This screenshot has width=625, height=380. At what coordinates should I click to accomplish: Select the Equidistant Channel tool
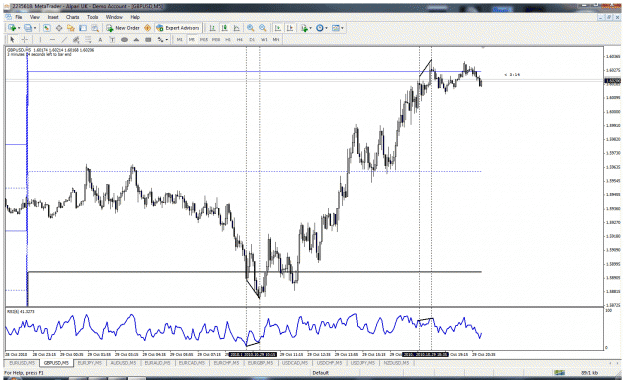[x=76, y=39]
